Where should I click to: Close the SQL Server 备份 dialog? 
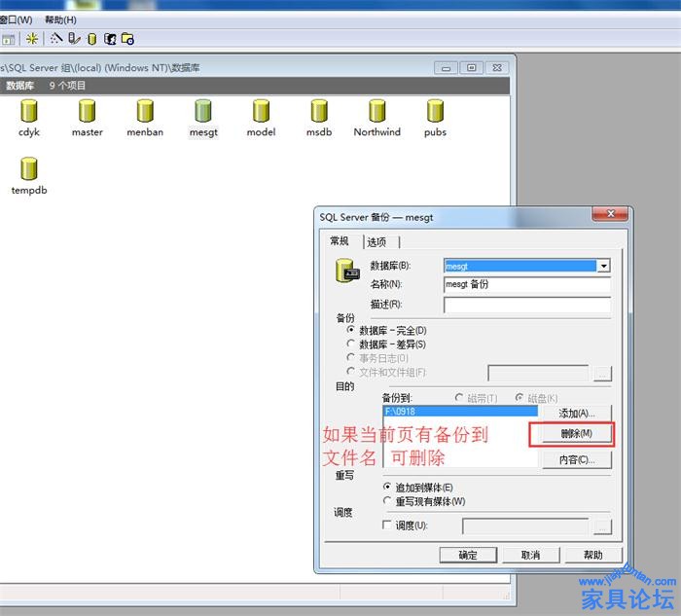point(610,213)
